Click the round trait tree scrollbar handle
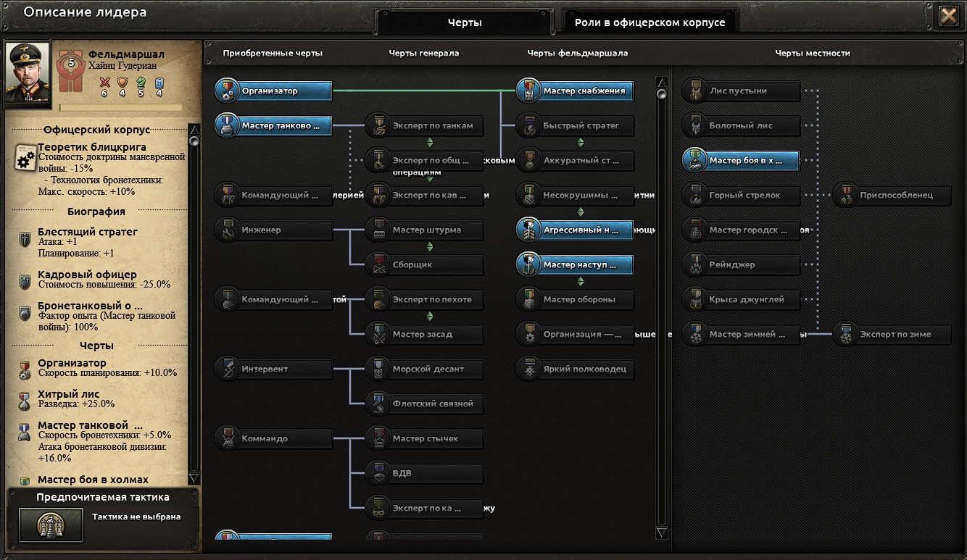The width and height of the screenshot is (967, 560). (661, 94)
